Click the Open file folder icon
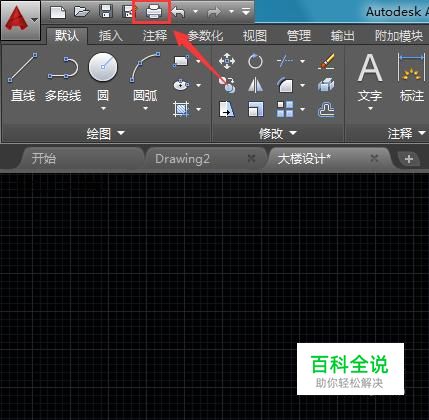The width and height of the screenshot is (429, 420). click(x=82, y=12)
